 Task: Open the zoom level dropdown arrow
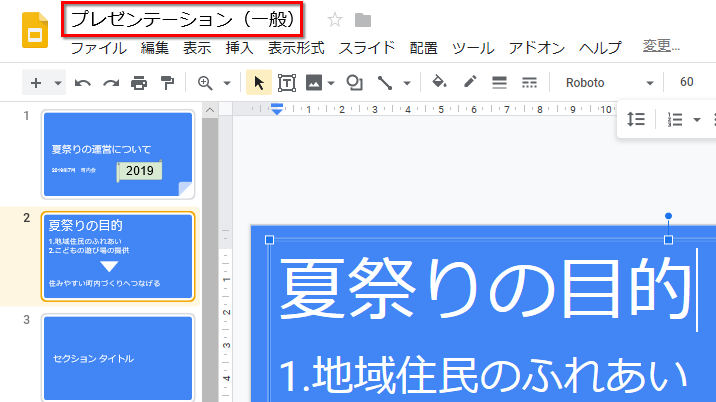pos(226,83)
